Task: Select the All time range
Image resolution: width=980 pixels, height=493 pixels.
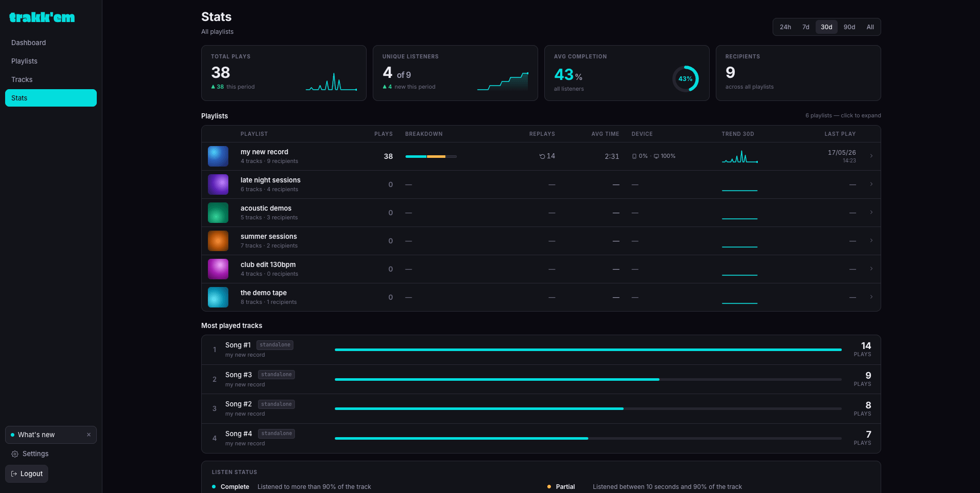Action: (870, 27)
